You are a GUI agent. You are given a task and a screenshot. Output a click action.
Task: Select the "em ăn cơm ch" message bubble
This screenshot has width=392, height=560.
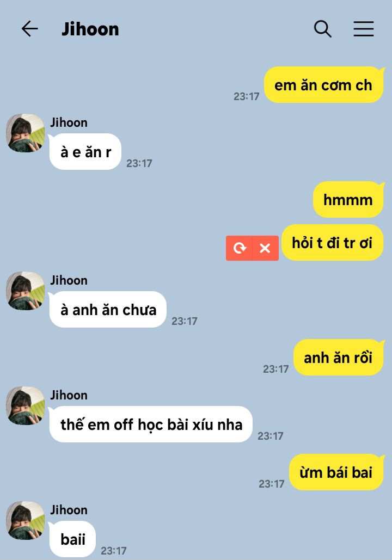pyautogui.click(x=324, y=85)
